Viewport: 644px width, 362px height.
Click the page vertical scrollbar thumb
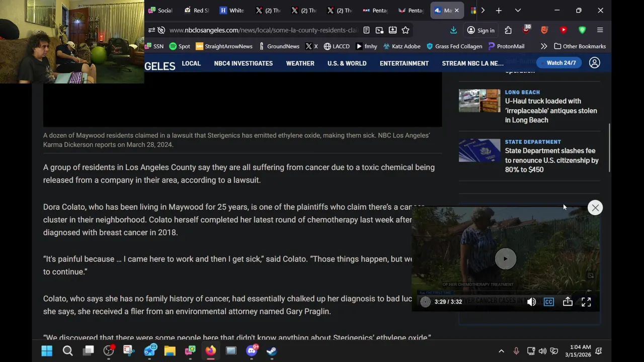point(609,148)
